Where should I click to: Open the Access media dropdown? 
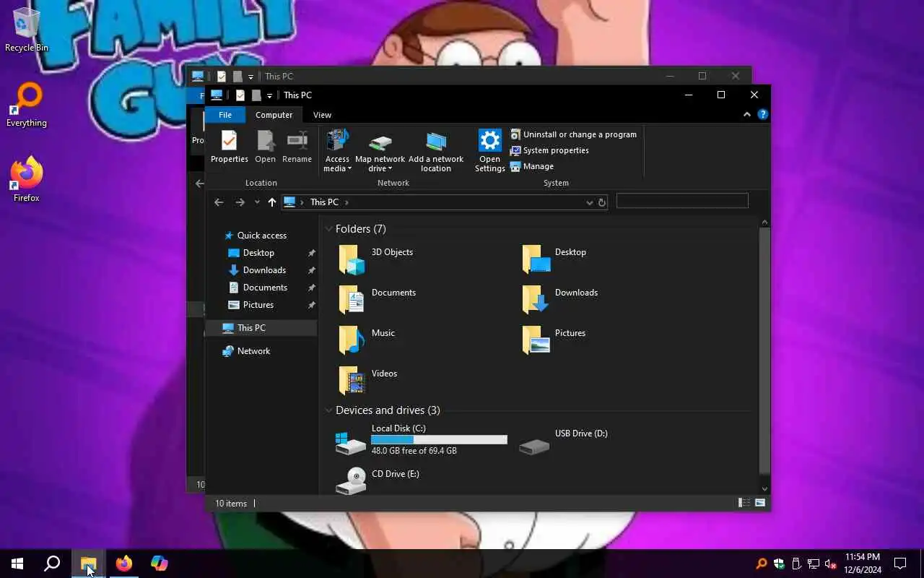point(337,151)
